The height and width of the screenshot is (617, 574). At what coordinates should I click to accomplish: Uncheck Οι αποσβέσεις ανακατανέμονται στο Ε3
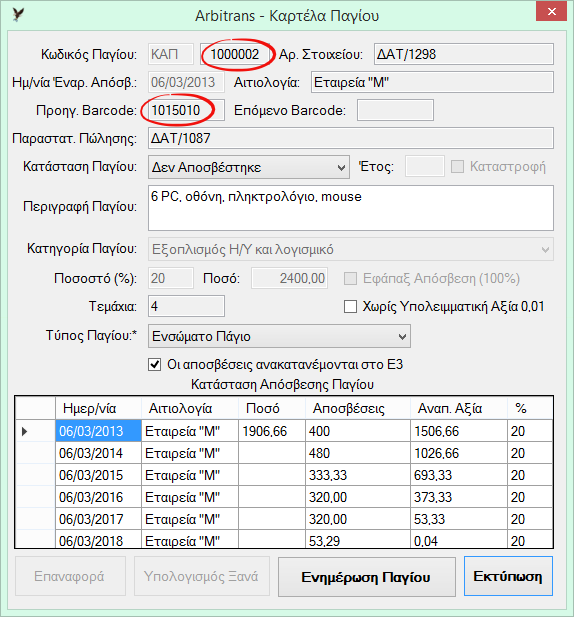click(155, 365)
